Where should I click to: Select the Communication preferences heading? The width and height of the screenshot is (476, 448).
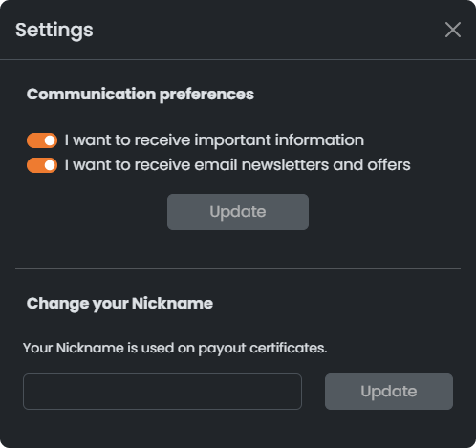[x=141, y=95]
